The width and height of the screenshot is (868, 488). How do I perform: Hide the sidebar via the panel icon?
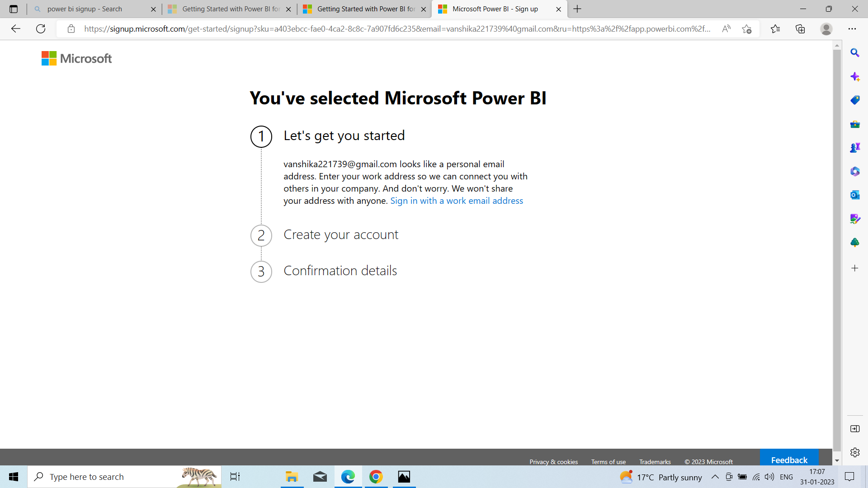(855, 429)
